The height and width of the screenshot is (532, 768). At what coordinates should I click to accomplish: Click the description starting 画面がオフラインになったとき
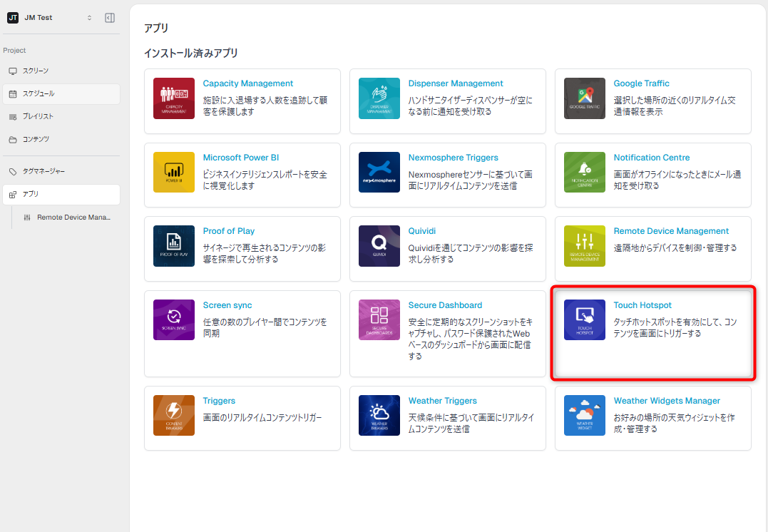pos(677,180)
